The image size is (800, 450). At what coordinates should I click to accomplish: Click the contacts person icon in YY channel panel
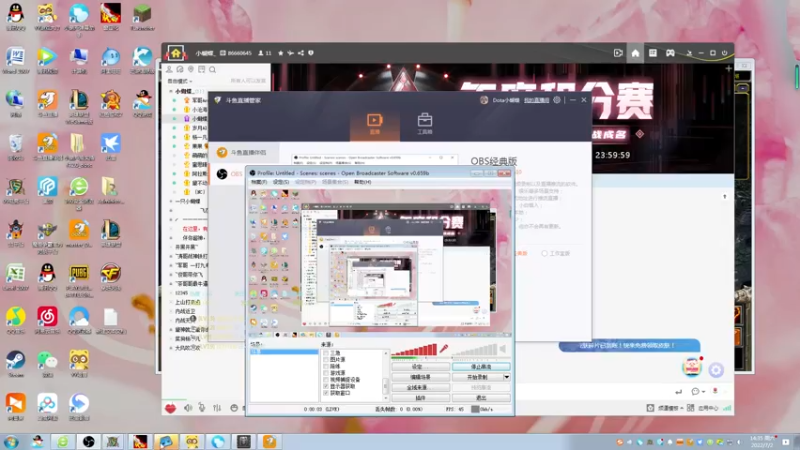[x=169, y=69]
